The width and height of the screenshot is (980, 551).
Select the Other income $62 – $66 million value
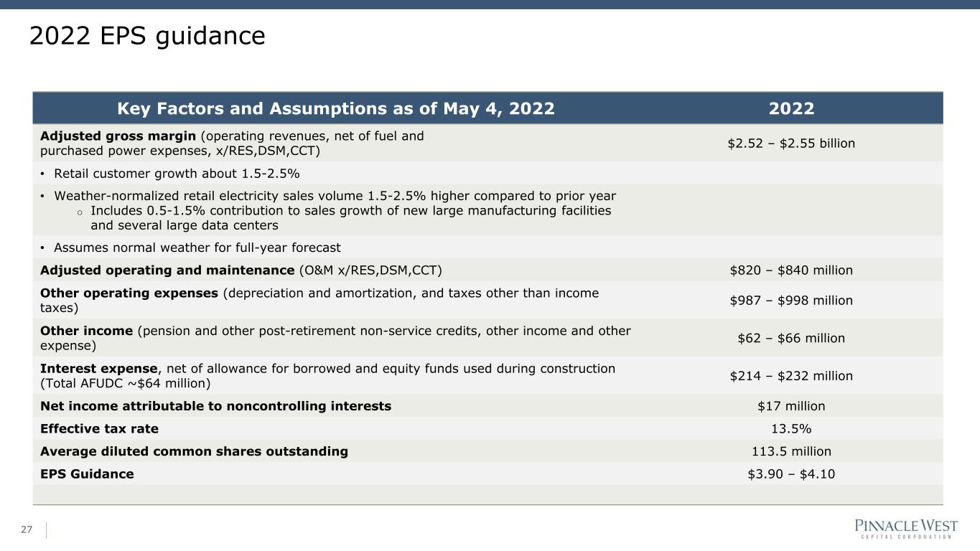pyautogui.click(x=791, y=338)
